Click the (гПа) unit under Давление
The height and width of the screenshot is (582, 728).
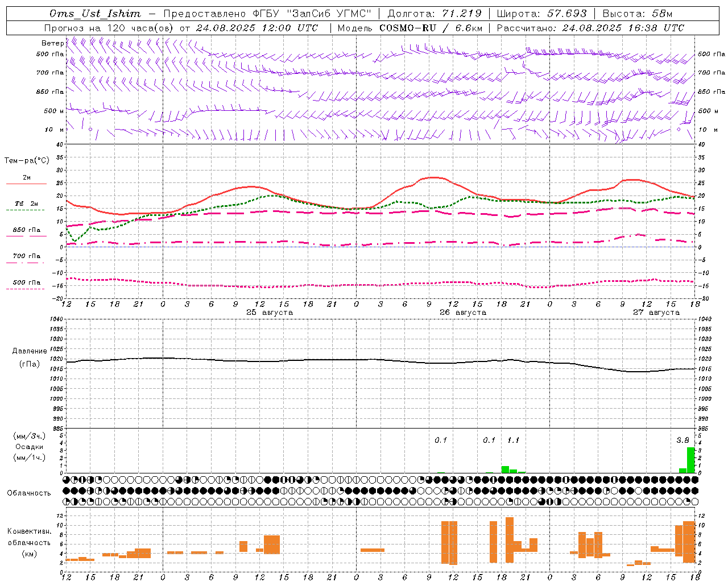coord(30,364)
